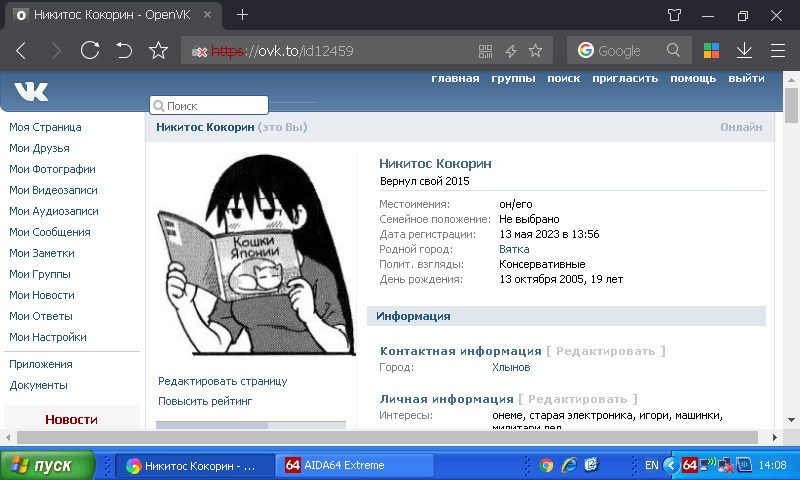Screen dimensions: 800x480
Task: Click Редактировать страницу link
Action: coord(222,381)
